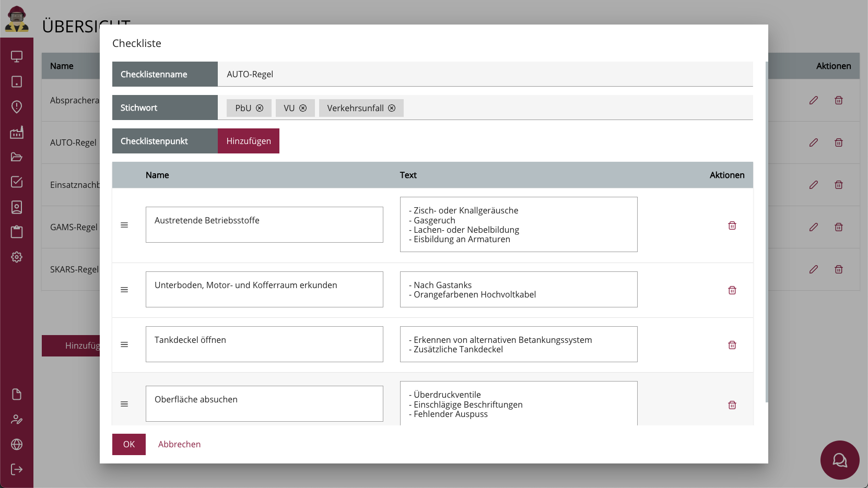868x488 pixels.
Task: Delete the SKARS-Regel list entry
Action: pos(838,269)
